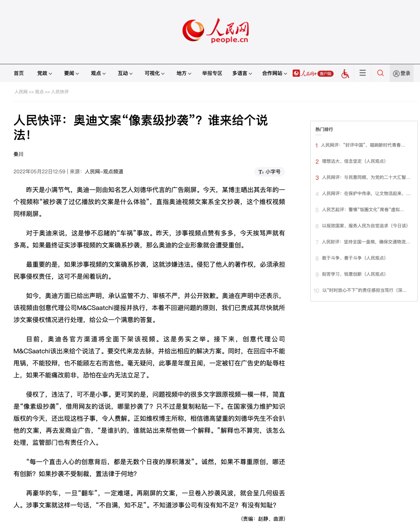420x526 pixels.
Task: Select the 首页 menu item
Action: [x=19, y=73]
